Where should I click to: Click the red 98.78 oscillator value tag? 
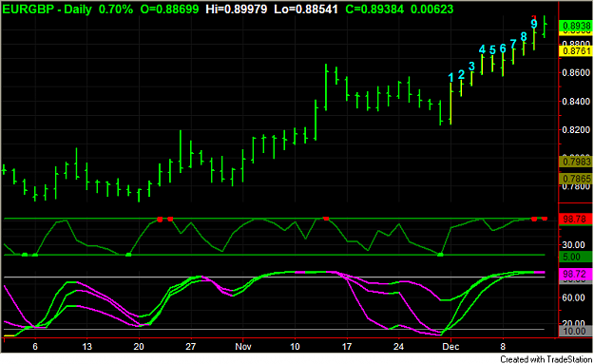click(575, 219)
